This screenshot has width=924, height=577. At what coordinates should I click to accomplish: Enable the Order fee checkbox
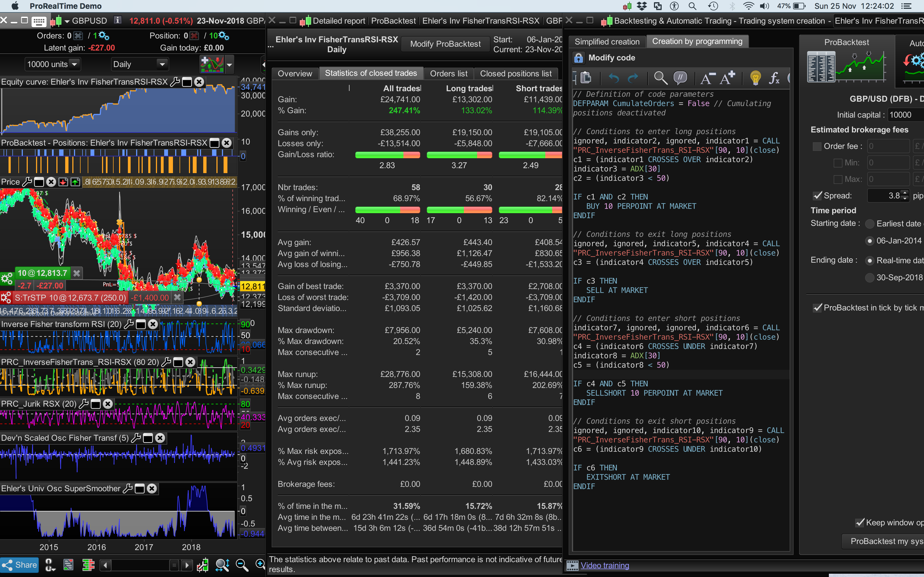click(817, 146)
